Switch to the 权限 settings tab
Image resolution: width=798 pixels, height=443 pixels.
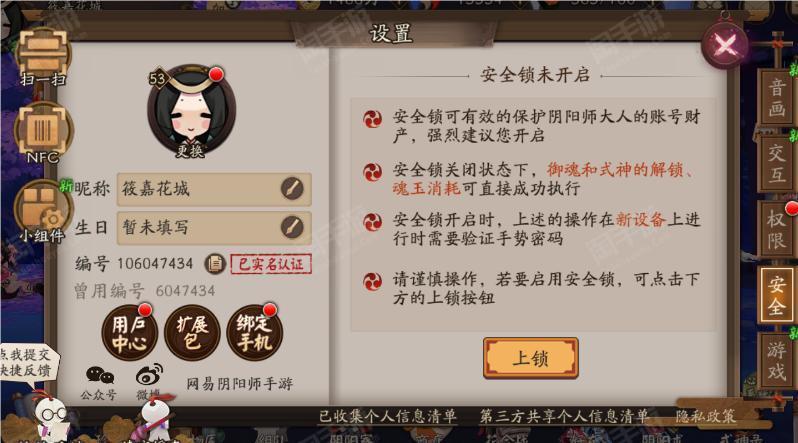777,229
